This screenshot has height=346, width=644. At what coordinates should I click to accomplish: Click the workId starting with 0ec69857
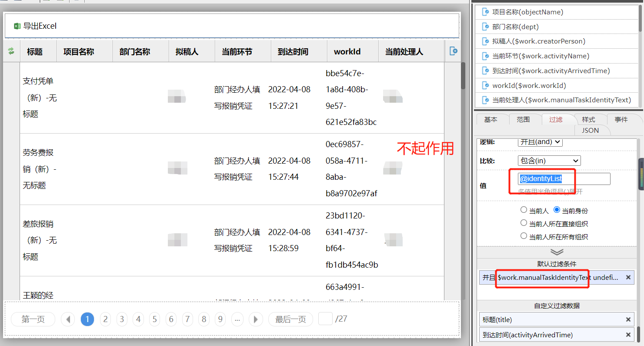tap(351, 169)
